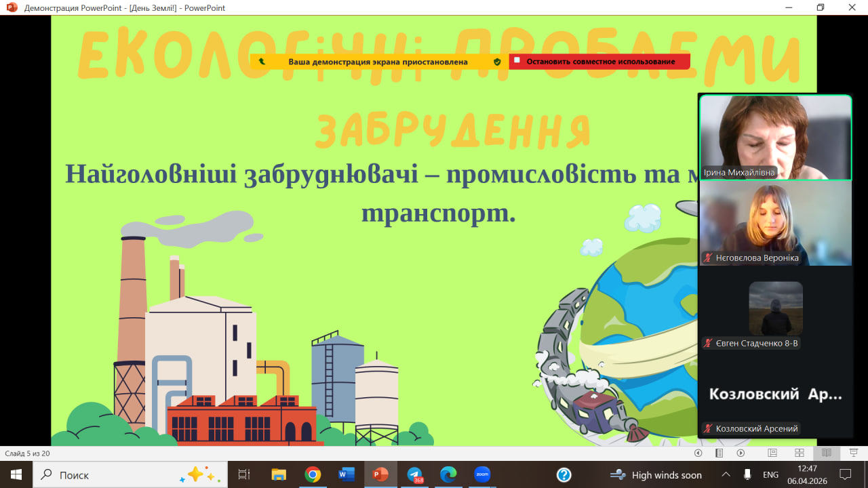868x488 pixels.
Task: Click muted mic icon for Євген Стадченко
Action: (x=708, y=344)
